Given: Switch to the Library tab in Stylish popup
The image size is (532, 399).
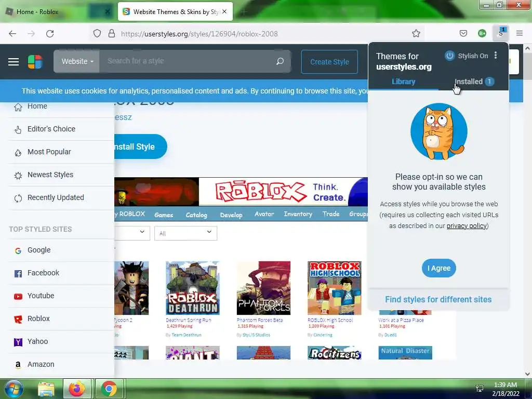Looking at the screenshot, I should click(x=403, y=82).
